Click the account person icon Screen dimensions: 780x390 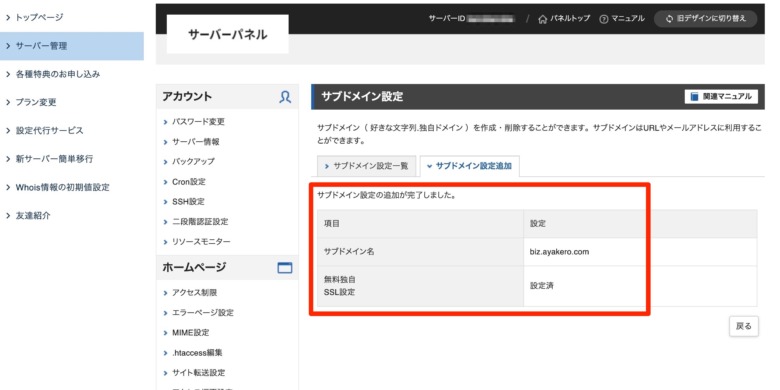[285, 97]
